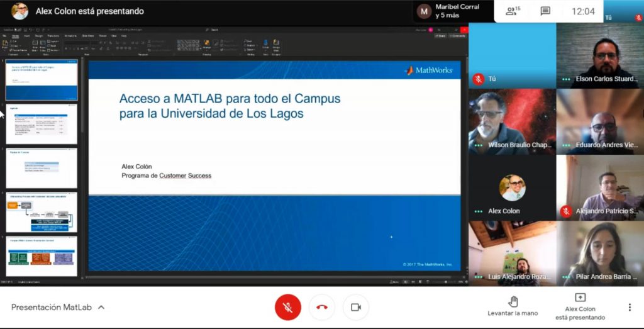The image size is (644, 329).
Task: Click the red hang up call button
Action: (x=322, y=307)
